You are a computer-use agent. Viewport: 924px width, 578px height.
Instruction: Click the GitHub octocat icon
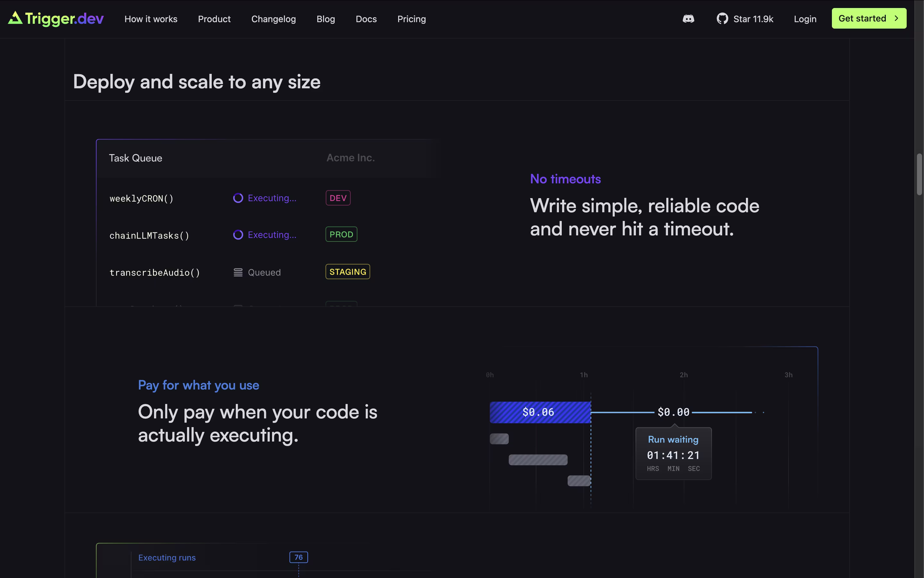pos(722,19)
